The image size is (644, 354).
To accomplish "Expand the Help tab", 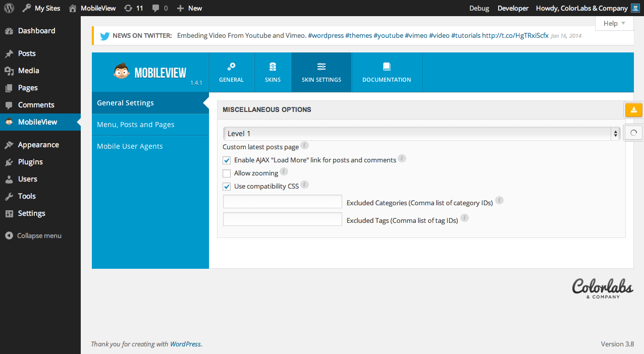I will coord(614,23).
